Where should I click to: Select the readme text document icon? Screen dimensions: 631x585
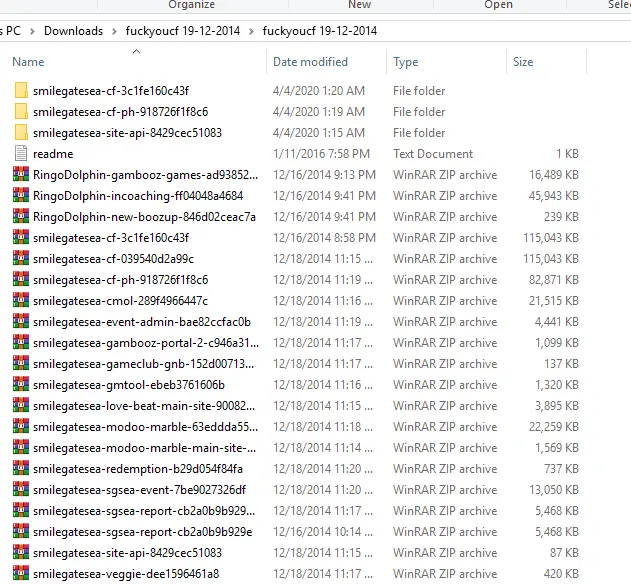tap(21, 153)
